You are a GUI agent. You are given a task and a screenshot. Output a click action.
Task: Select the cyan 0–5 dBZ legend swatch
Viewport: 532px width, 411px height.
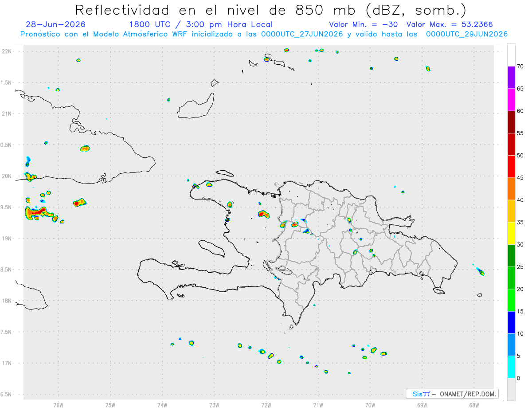511,367
